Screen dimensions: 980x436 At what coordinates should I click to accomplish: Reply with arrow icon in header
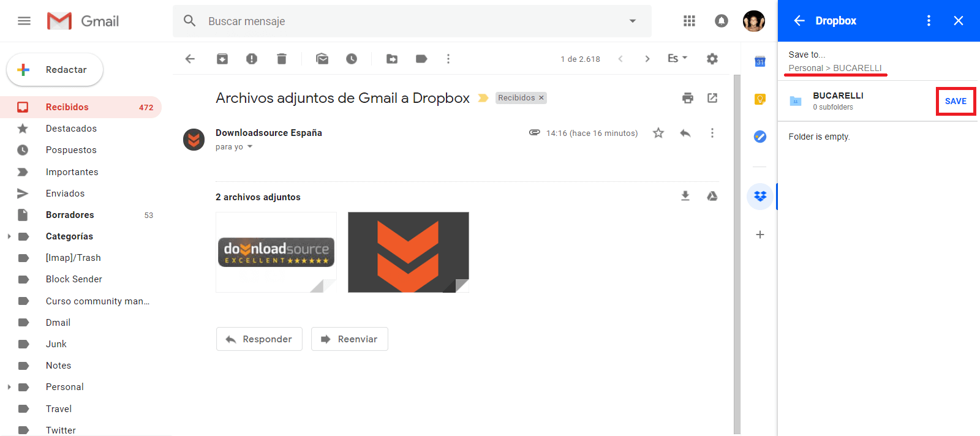click(685, 133)
